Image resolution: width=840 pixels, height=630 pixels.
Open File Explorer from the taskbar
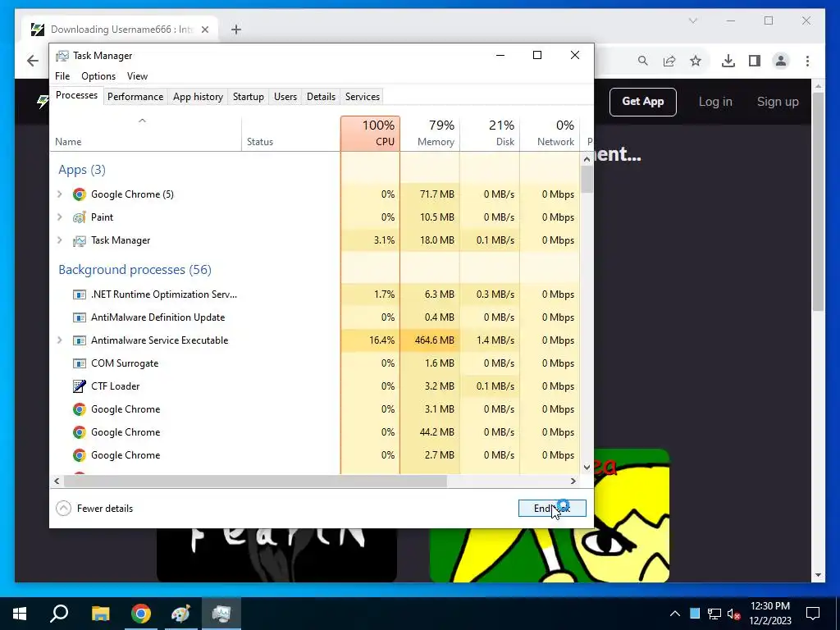(100, 614)
